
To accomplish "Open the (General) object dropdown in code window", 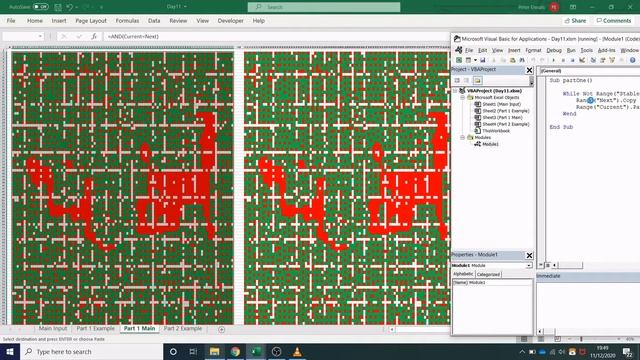I will point(590,71).
